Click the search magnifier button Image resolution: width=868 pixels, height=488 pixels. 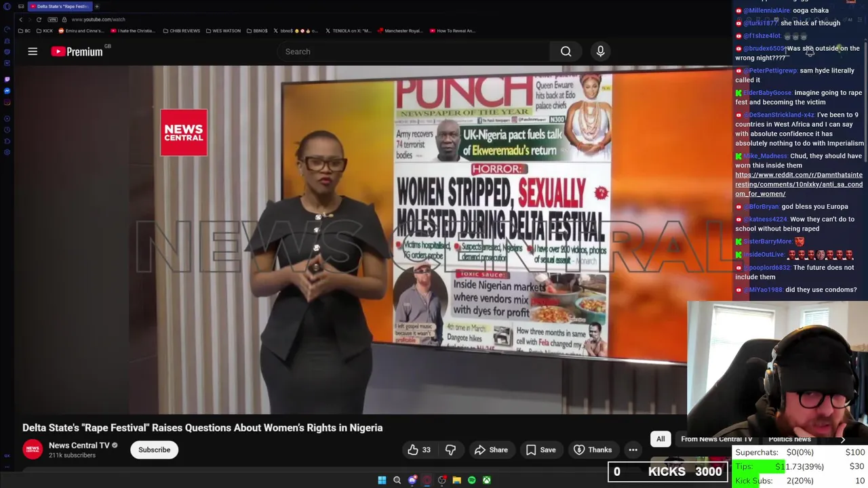pos(566,52)
